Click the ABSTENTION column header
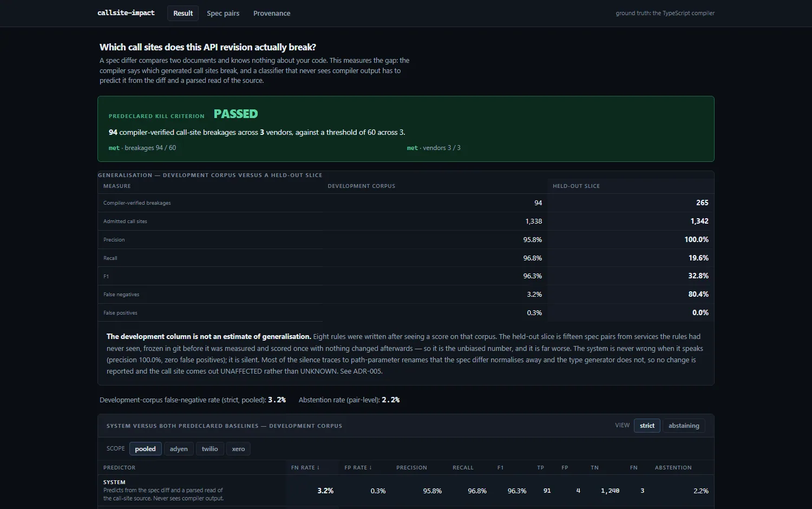812x509 pixels. pyautogui.click(x=673, y=467)
